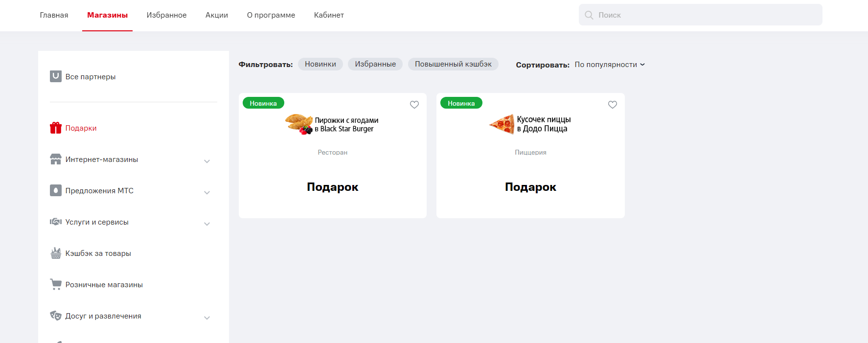
Task: Add Black Star Burger offer to favorites
Action: coord(414,105)
